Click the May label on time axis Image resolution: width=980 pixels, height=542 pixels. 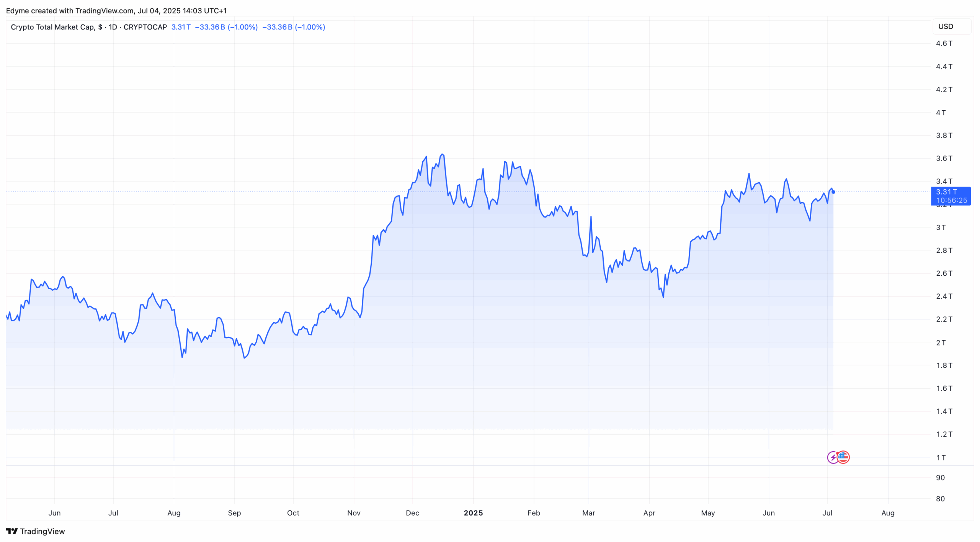708,513
